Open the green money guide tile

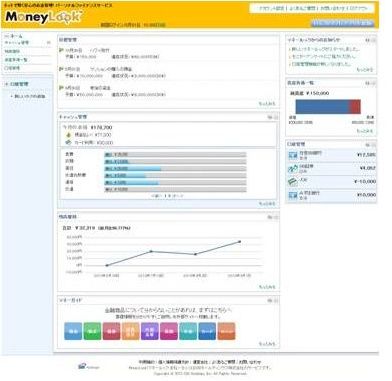(92, 331)
